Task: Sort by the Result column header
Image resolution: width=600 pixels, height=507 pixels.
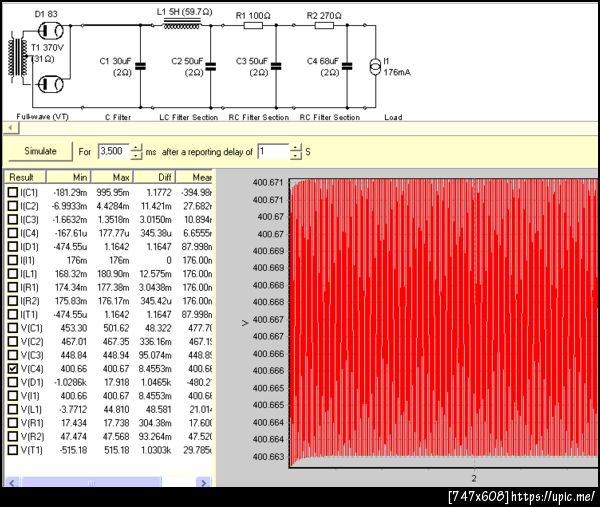Action: coord(25,177)
